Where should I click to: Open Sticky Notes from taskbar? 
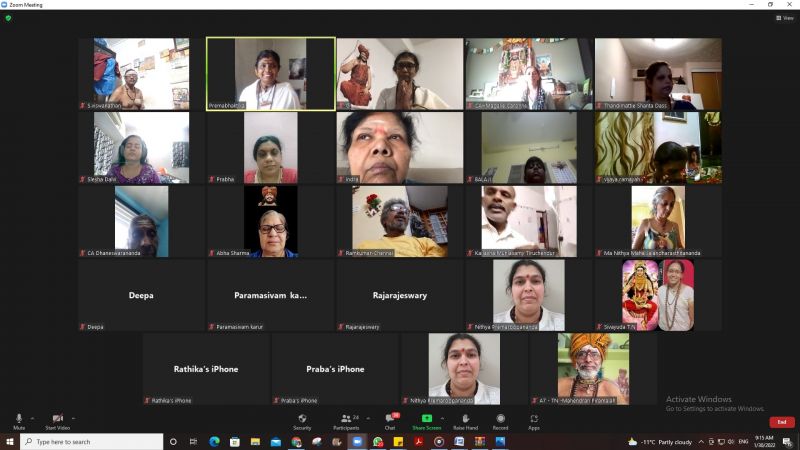click(x=398, y=442)
